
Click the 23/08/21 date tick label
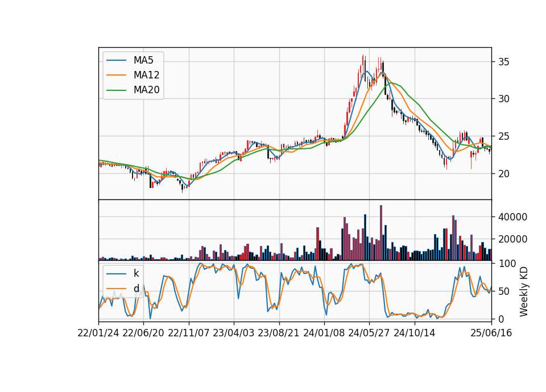[x=279, y=333]
